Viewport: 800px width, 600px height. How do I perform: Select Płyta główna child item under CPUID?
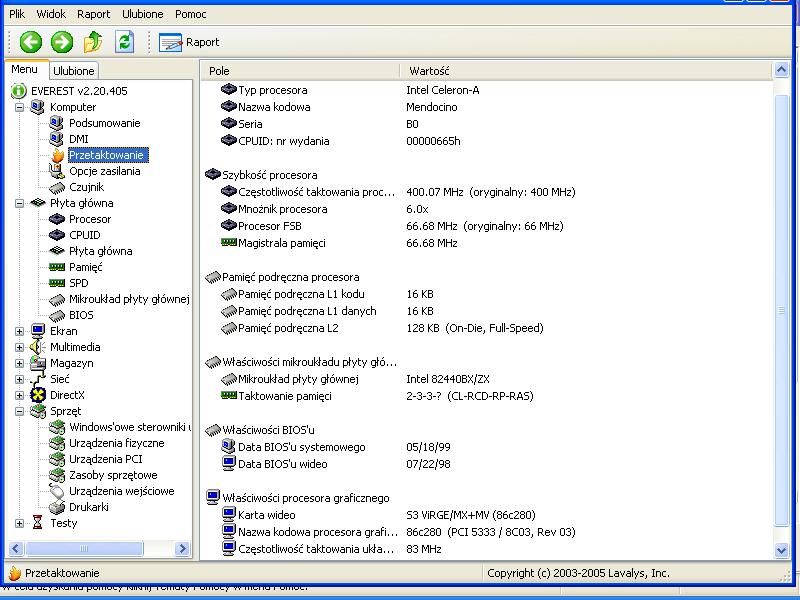point(91,251)
